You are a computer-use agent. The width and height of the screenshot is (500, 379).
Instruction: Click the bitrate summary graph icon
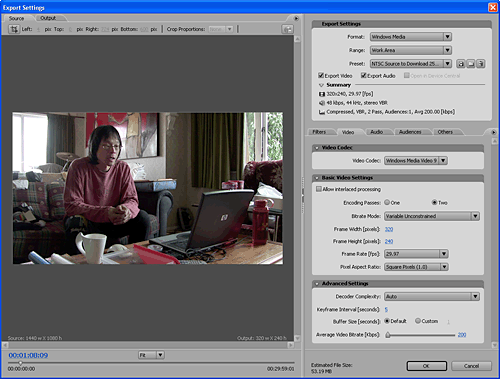point(322,112)
